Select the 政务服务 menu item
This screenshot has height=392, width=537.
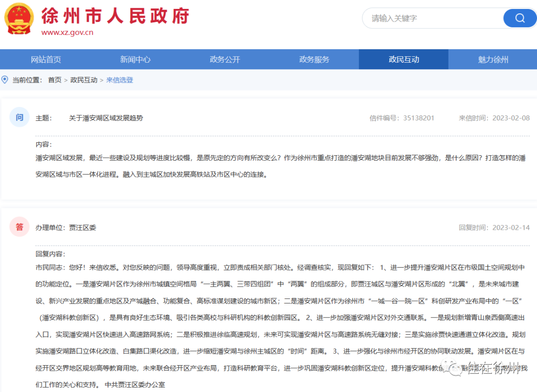[314, 59]
